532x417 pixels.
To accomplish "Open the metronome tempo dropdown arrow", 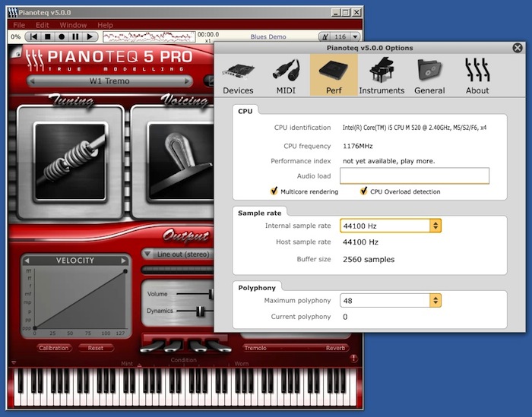I will (x=355, y=36).
